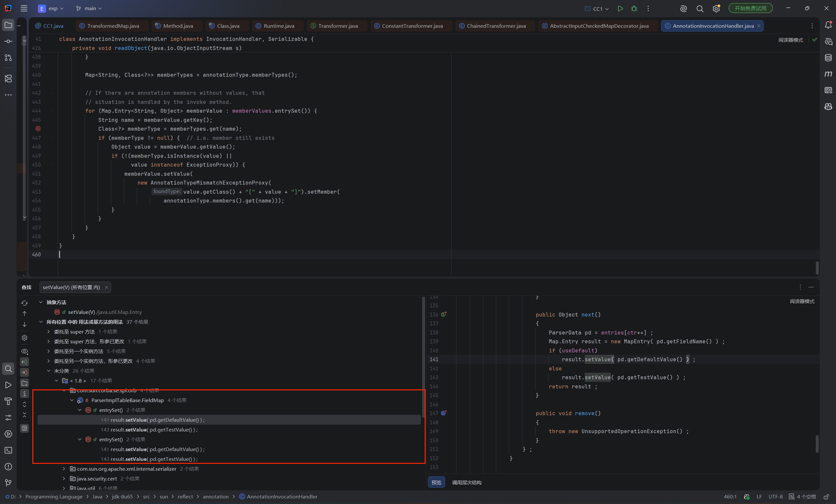Toggle group by directory structure button

tap(25, 383)
